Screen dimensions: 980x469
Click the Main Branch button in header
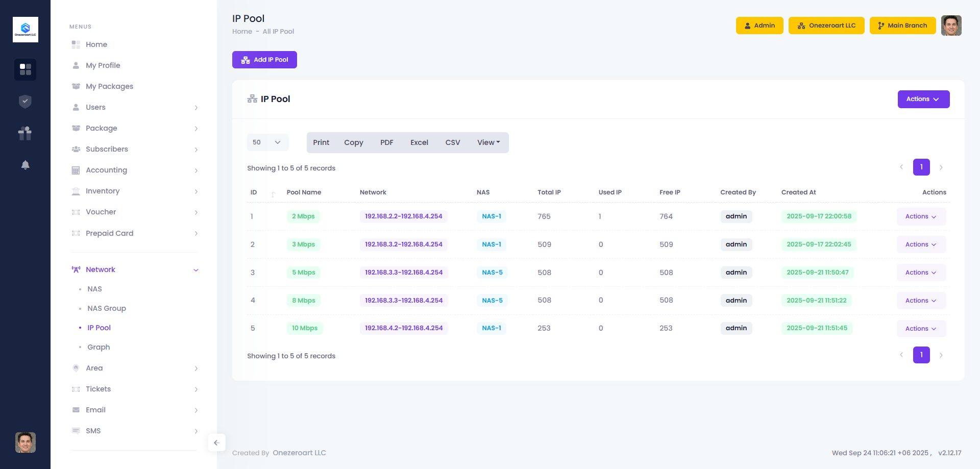[902, 26]
